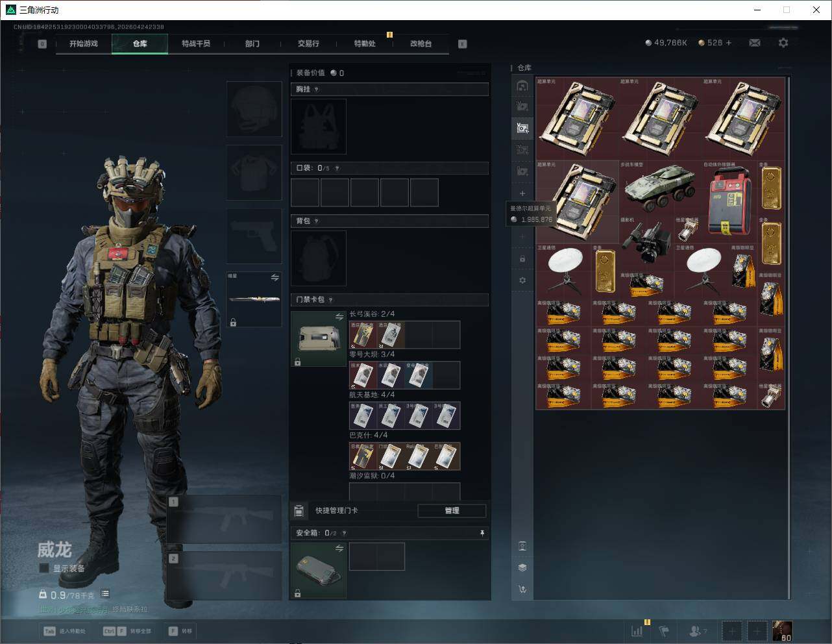The height and width of the screenshot is (644, 832).
Task: Click the empty helmet equipment slot
Action: point(254,109)
